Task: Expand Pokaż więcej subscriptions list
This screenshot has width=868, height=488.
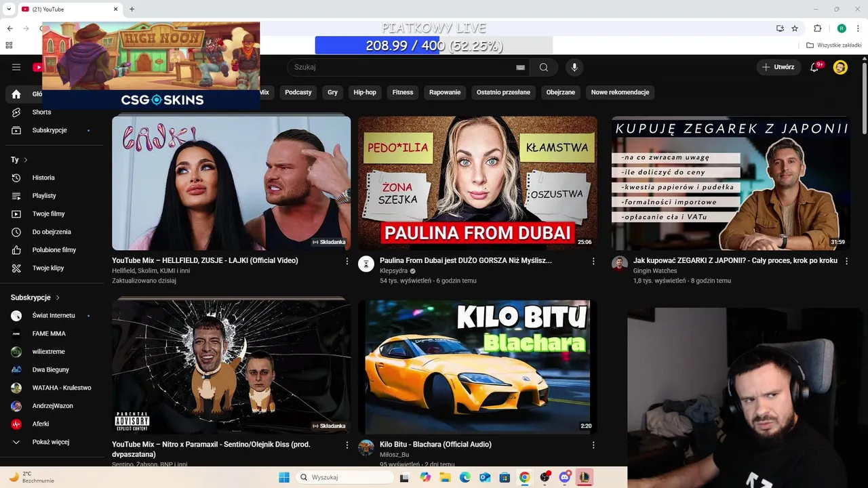Action: click(x=52, y=442)
